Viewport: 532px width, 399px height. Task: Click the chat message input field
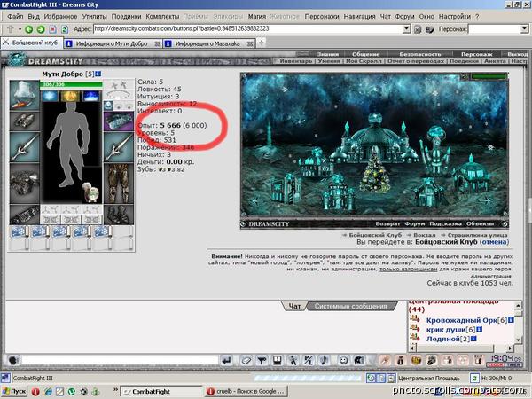coord(120,360)
